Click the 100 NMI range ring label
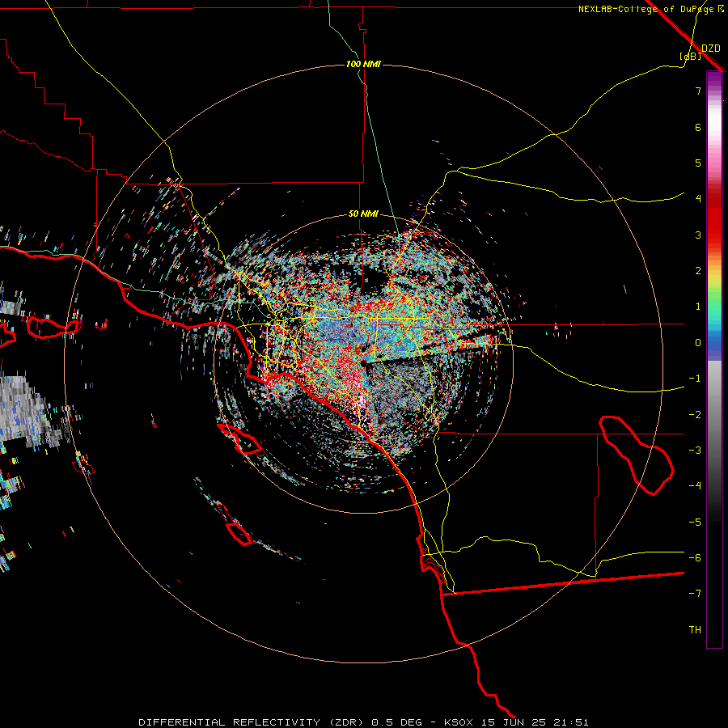This screenshot has width=728, height=728. (363, 64)
